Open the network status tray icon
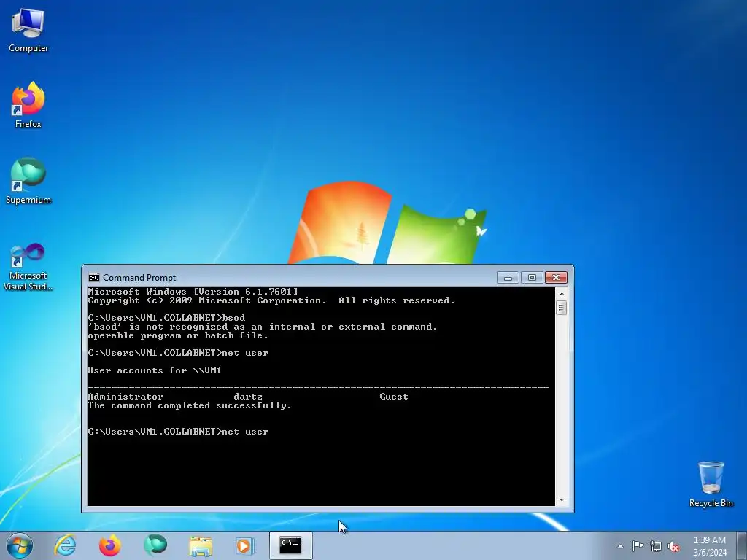 click(656, 546)
